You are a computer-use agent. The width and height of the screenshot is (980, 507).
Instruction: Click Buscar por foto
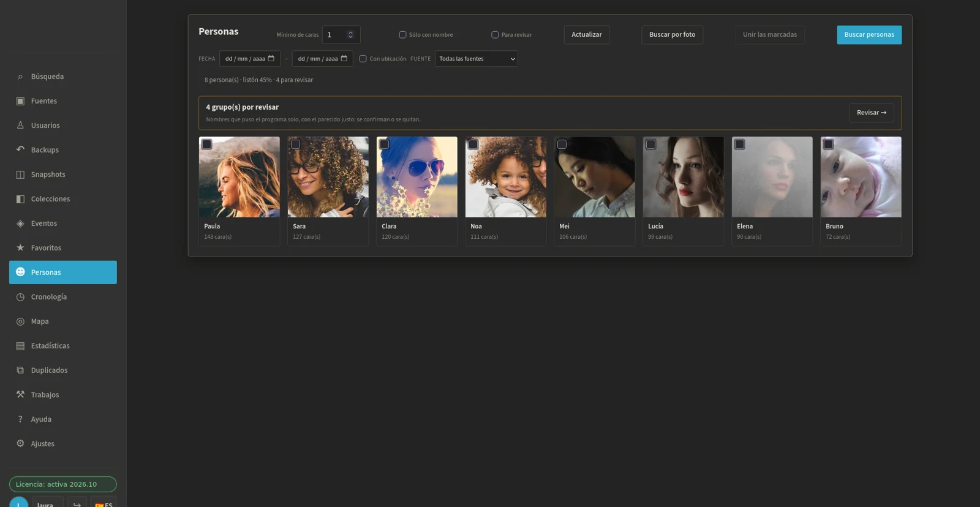(x=673, y=35)
